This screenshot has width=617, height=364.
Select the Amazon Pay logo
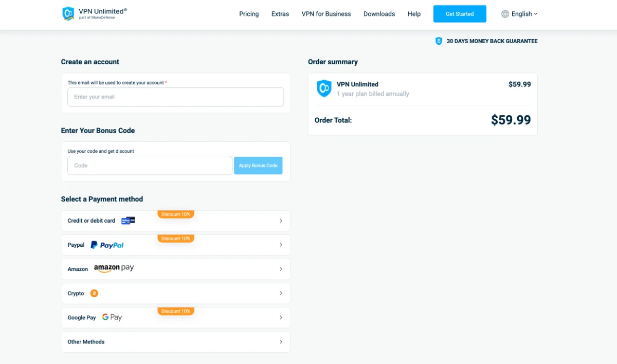[114, 268]
